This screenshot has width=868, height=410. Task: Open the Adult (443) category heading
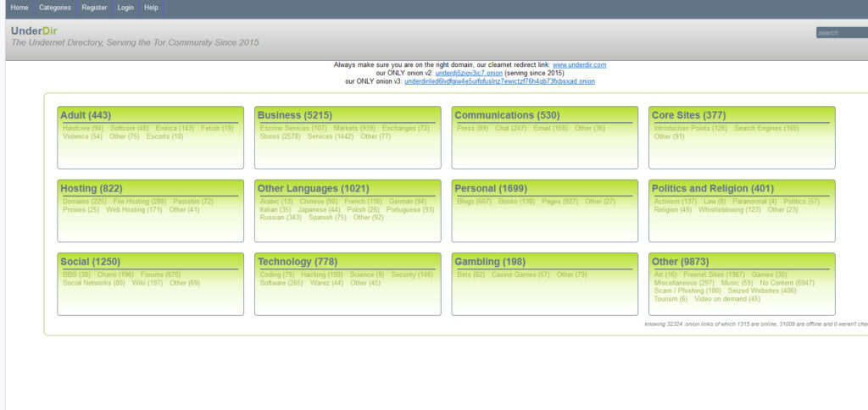click(x=86, y=115)
